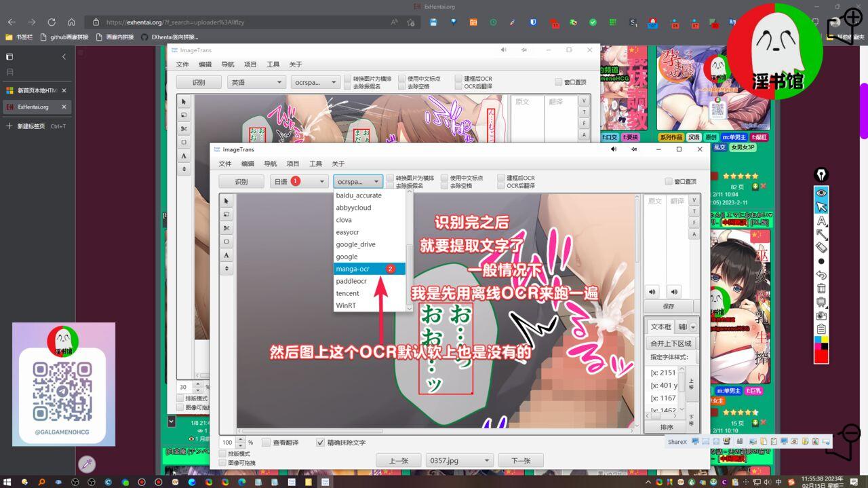868x488 pixels.
Task: Switch to the 文本框 tab
Action: [660, 326]
